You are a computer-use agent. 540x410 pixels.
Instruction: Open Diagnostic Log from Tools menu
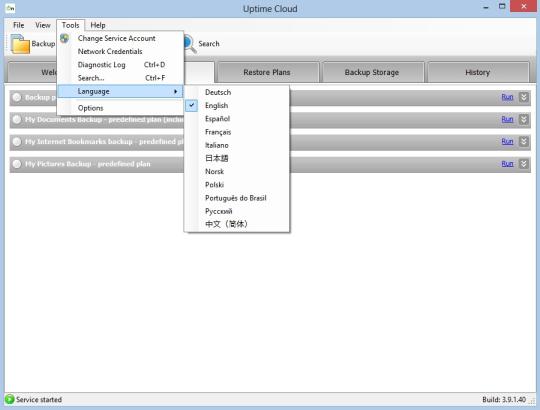[x=120, y=65]
